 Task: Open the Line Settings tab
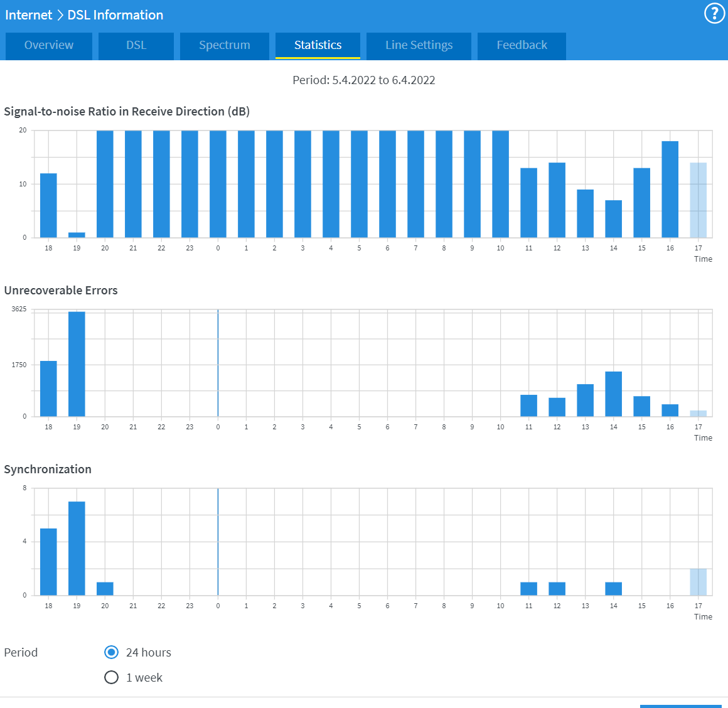point(419,45)
